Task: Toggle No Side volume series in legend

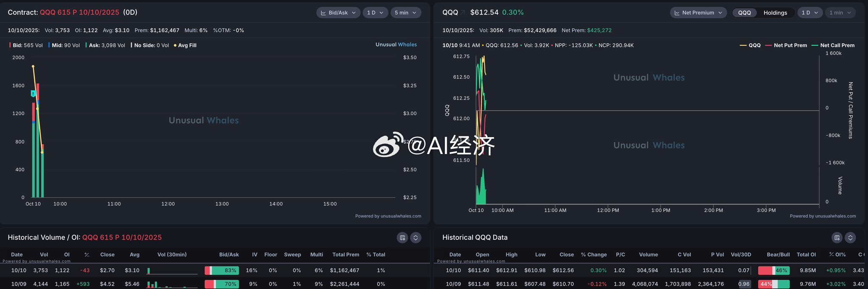Action: (150, 45)
